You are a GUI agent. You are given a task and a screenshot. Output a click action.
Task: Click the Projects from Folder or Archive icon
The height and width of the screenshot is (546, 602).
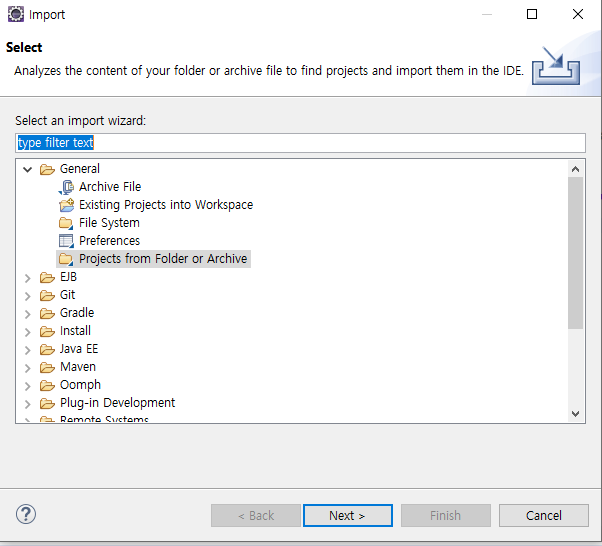tap(66, 259)
